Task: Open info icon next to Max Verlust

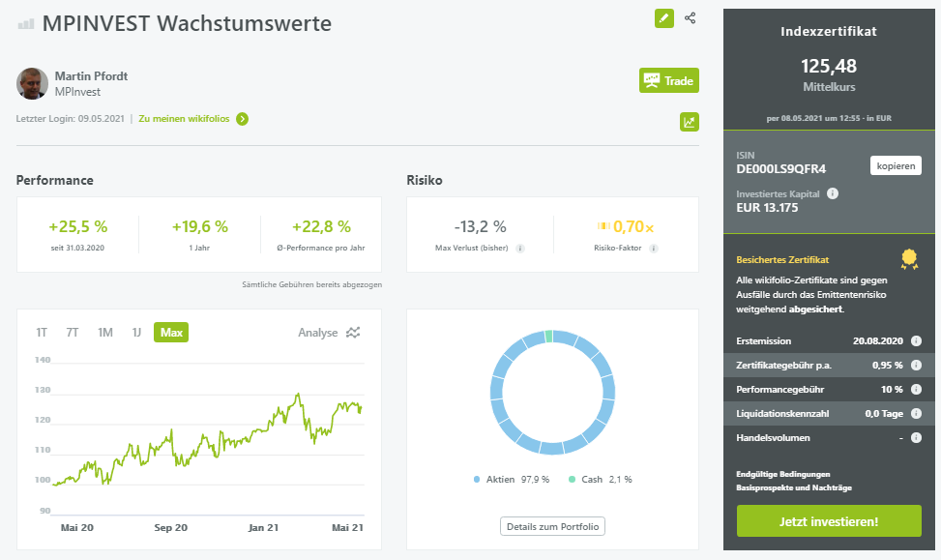Action: [520, 249]
